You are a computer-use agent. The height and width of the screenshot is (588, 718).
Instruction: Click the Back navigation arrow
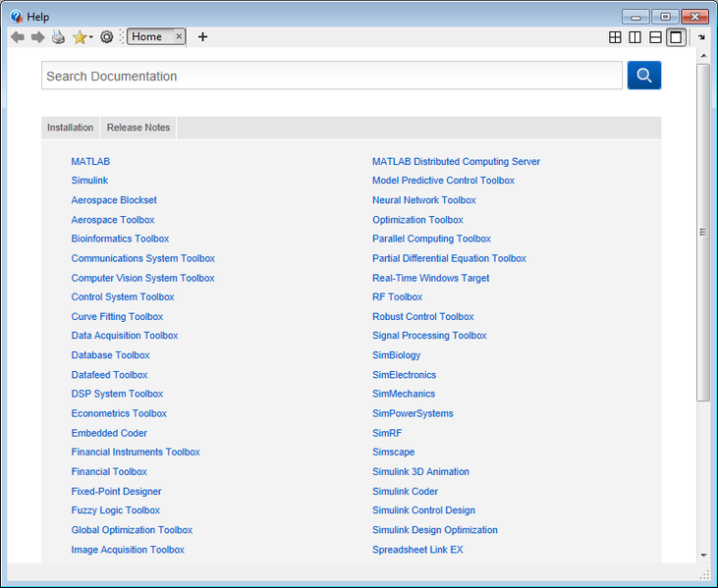[18, 37]
